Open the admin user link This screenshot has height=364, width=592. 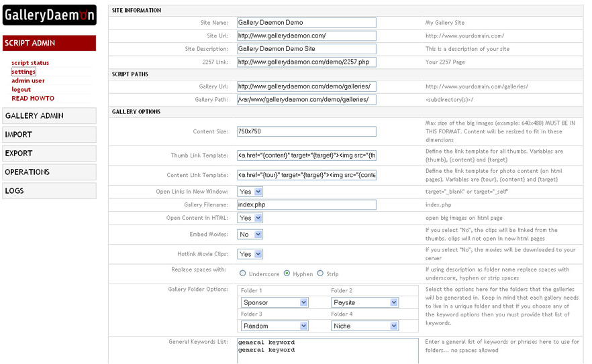click(28, 80)
